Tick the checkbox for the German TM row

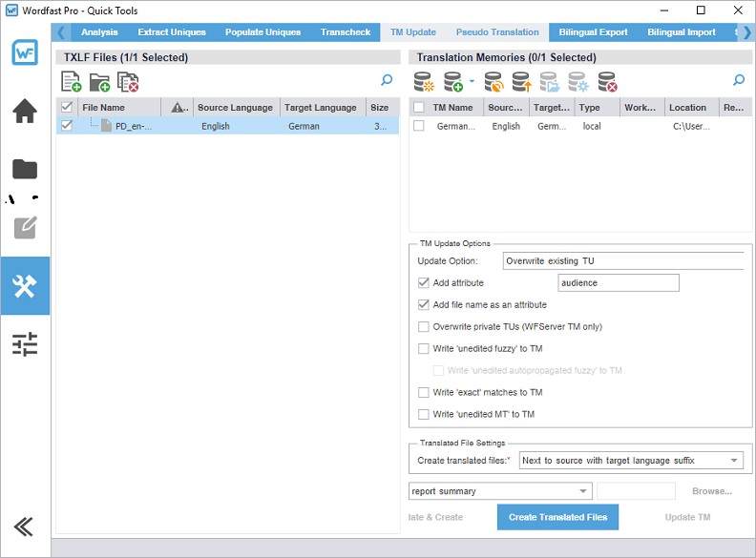(419, 126)
